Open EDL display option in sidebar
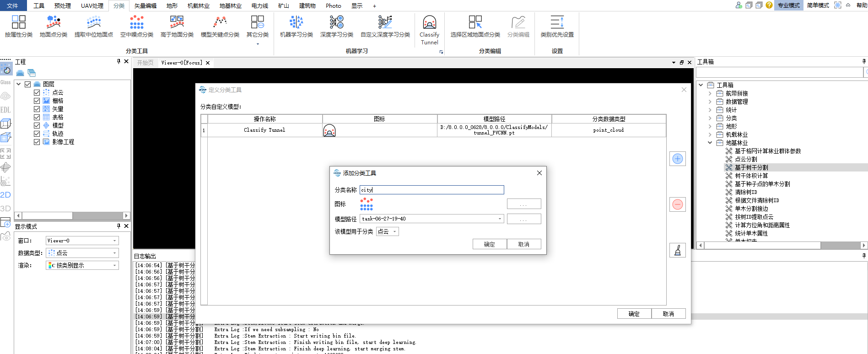 click(5, 110)
